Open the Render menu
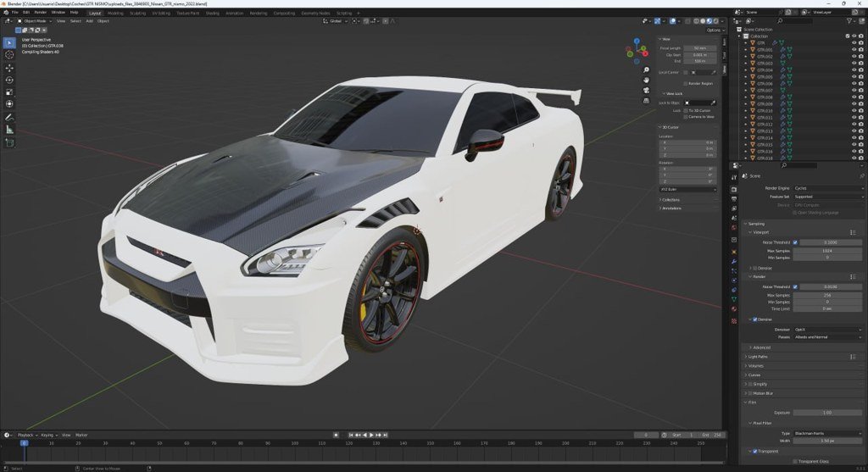 pos(41,12)
